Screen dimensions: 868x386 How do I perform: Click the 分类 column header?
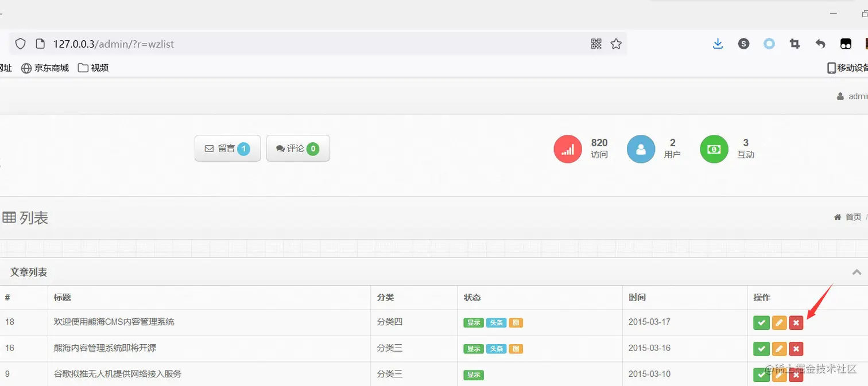[x=385, y=298]
